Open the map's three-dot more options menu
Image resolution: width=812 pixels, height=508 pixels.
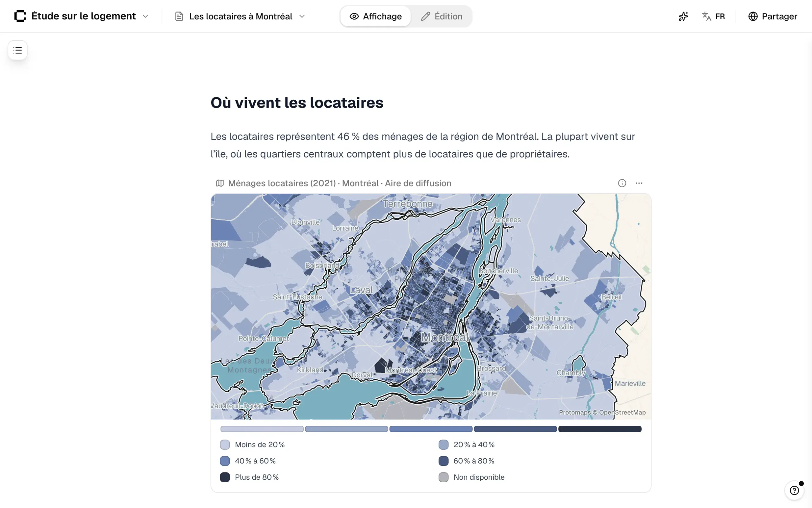tap(639, 183)
